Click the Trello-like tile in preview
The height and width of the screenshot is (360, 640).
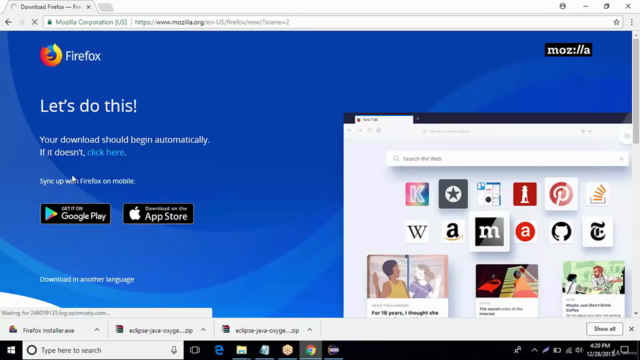point(489,194)
